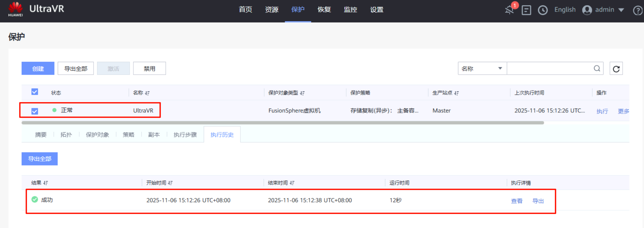The height and width of the screenshot is (228, 644).
Task: Expand 更多 actions for UltraVR row
Action: click(623, 111)
